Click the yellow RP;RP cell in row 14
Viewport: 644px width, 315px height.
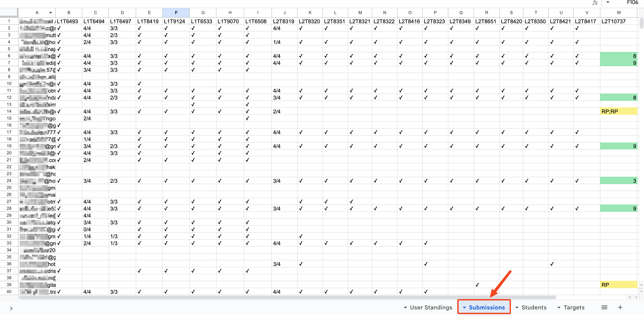point(619,111)
